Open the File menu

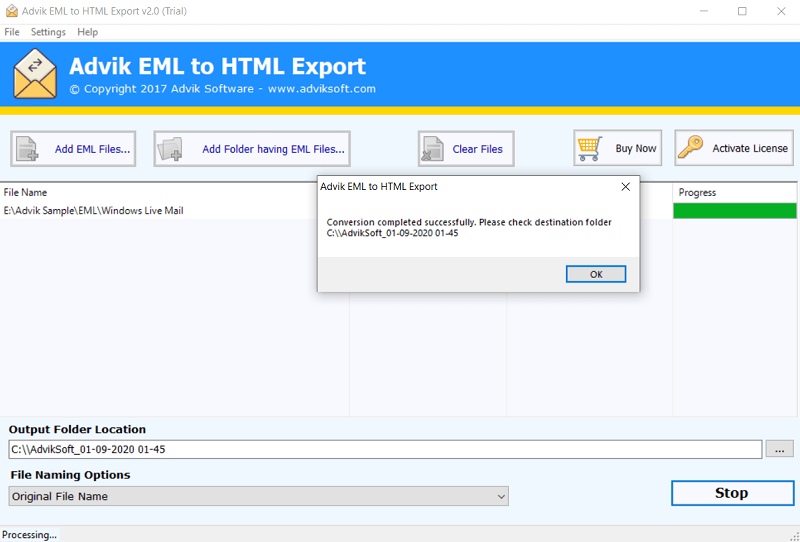12,32
